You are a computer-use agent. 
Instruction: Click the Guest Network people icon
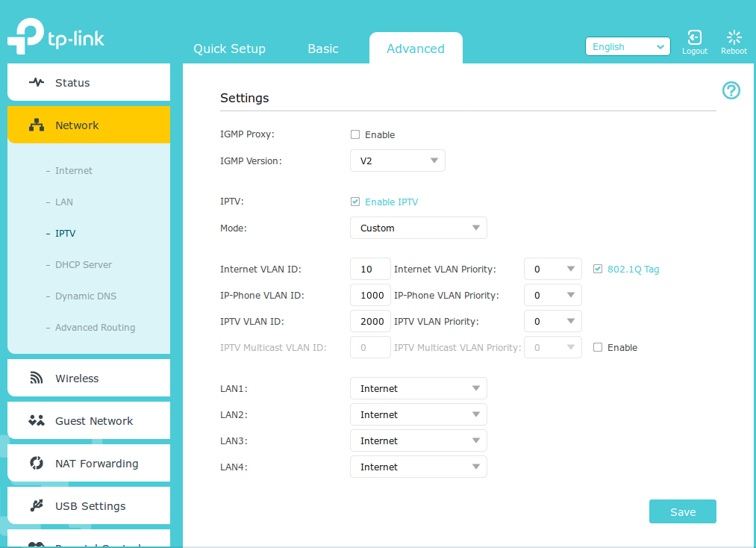(36, 420)
